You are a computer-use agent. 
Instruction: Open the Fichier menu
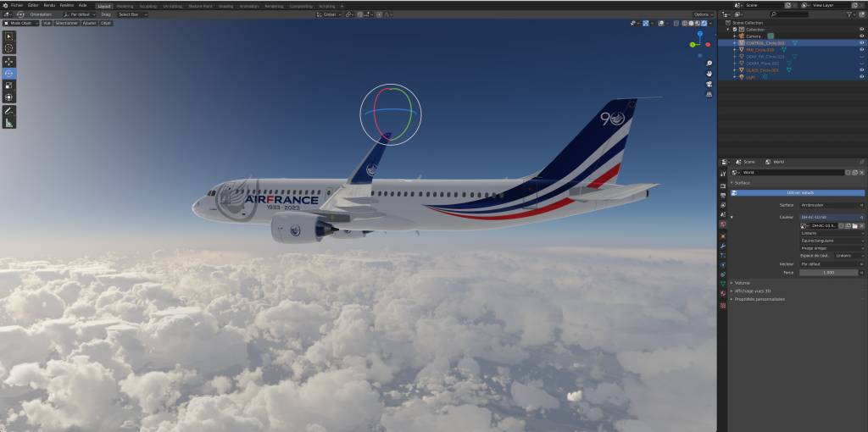[x=17, y=5]
